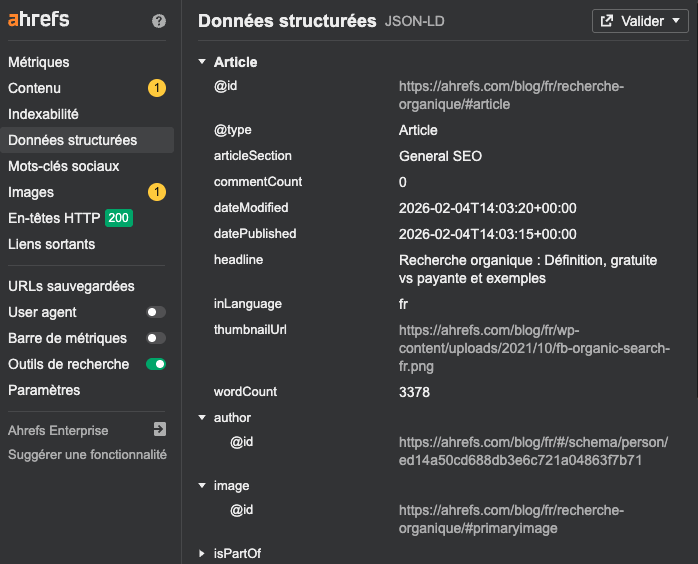Click the JSON-LD label
The image size is (698, 564).
414,21
